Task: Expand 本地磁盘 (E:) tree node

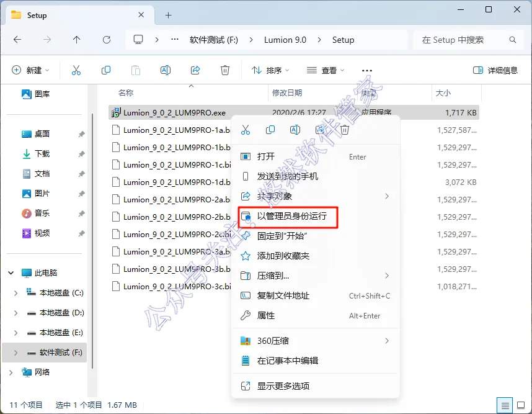Action: pyautogui.click(x=16, y=333)
